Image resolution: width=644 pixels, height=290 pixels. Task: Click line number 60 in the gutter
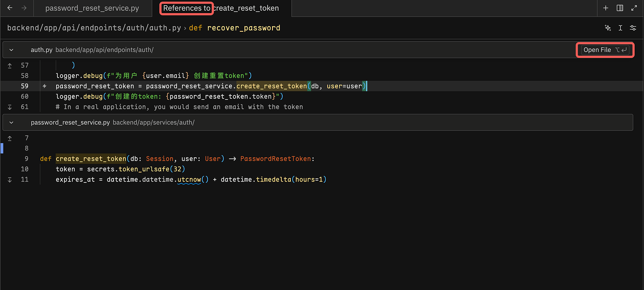[x=25, y=96]
